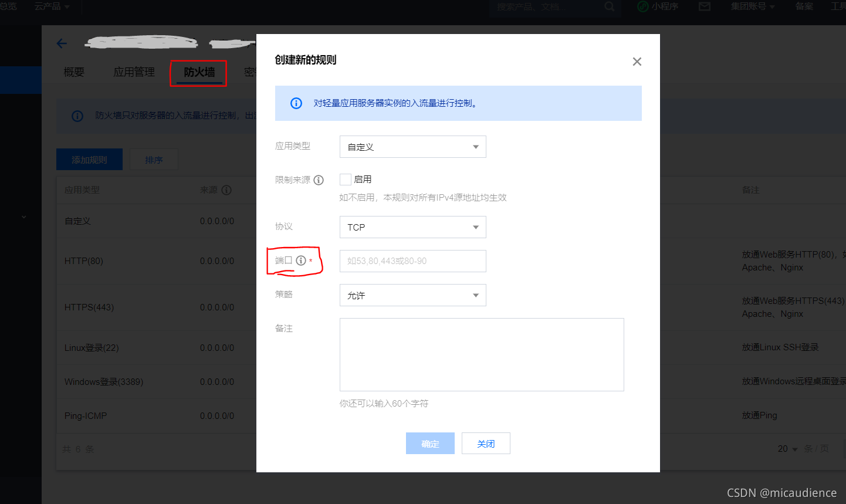846x504 pixels.
Task: Click info icon beside 来源 column header
Action: (226, 190)
